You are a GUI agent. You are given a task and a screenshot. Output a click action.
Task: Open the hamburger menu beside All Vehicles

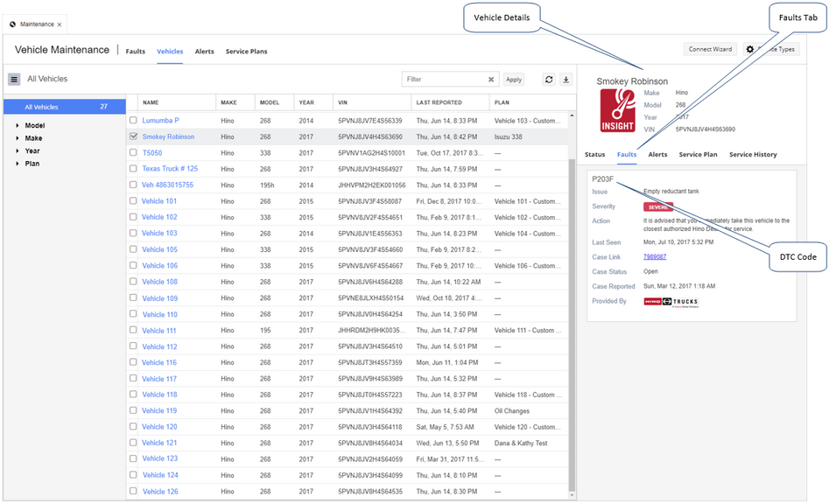click(14, 80)
